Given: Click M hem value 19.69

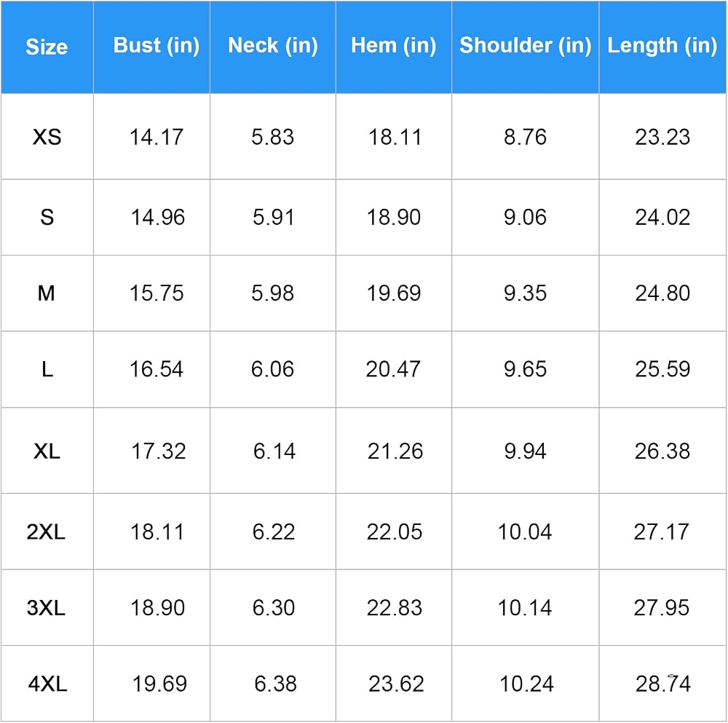Looking at the screenshot, I should click(x=394, y=293).
